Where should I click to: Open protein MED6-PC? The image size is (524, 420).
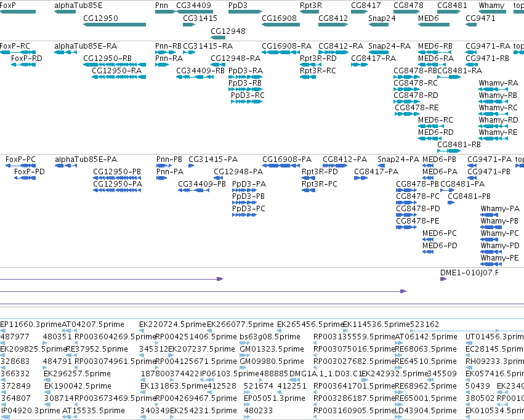tap(440, 233)
